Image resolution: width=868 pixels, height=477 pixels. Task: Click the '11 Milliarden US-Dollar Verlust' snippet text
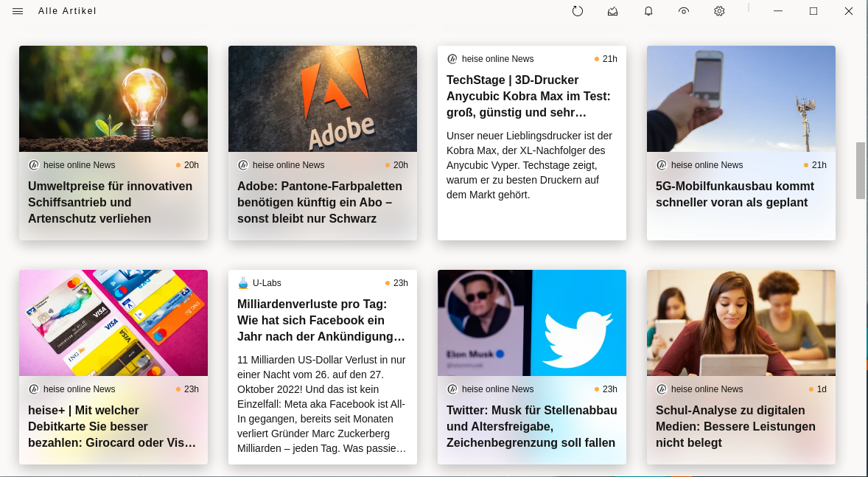coord(321,404)
